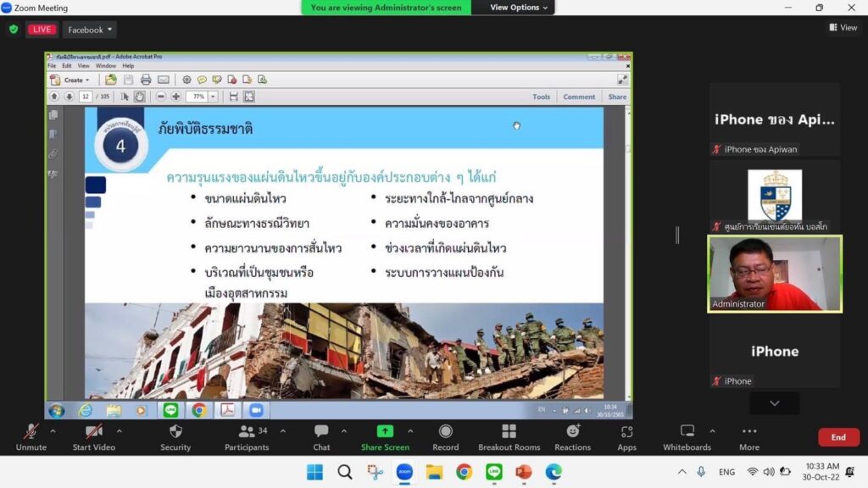Expand the View Options dropdown
The width and height of the screenshot is (868, 488).
pos(519,8)
